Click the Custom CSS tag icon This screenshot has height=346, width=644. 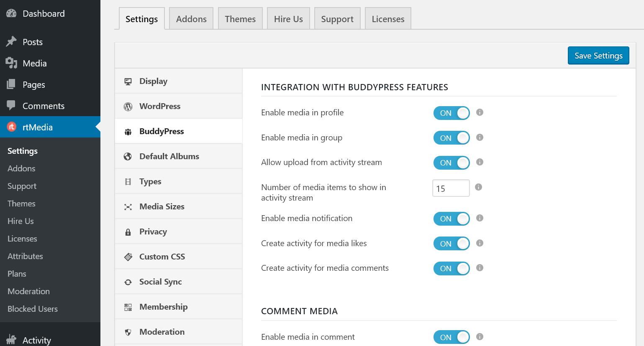[129, 256]
